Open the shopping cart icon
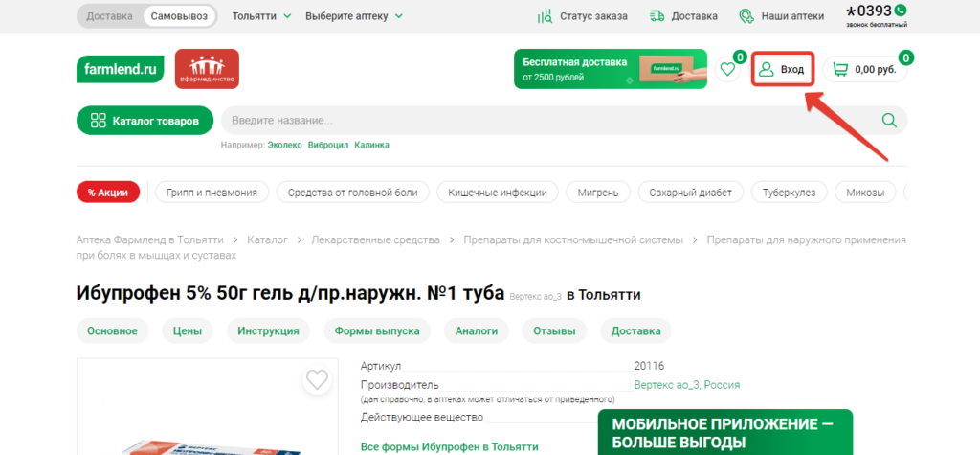This screenshot has width=980, height=455. [841, 70]
